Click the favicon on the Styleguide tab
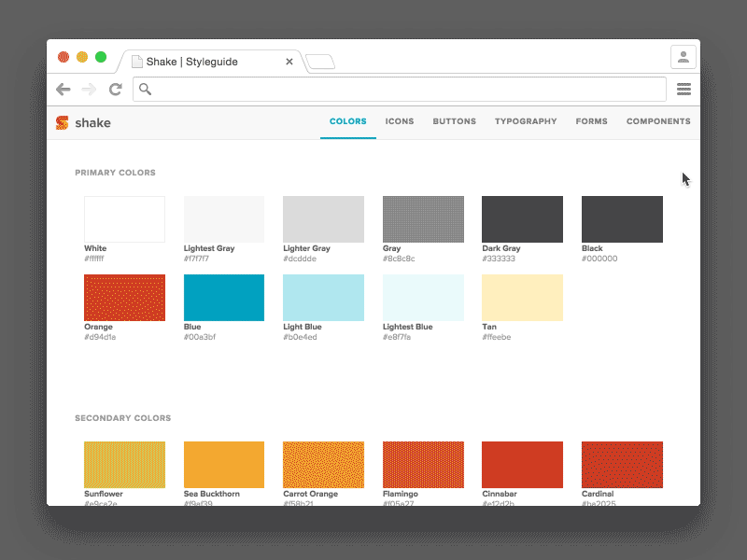The height and width of the screenshot is (560, 747). coord(136,61)
